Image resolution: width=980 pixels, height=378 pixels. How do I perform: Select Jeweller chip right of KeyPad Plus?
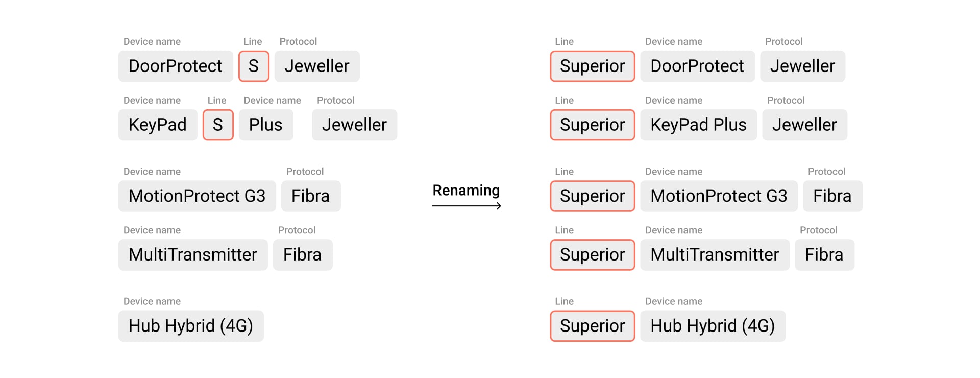tap(804, 125)
